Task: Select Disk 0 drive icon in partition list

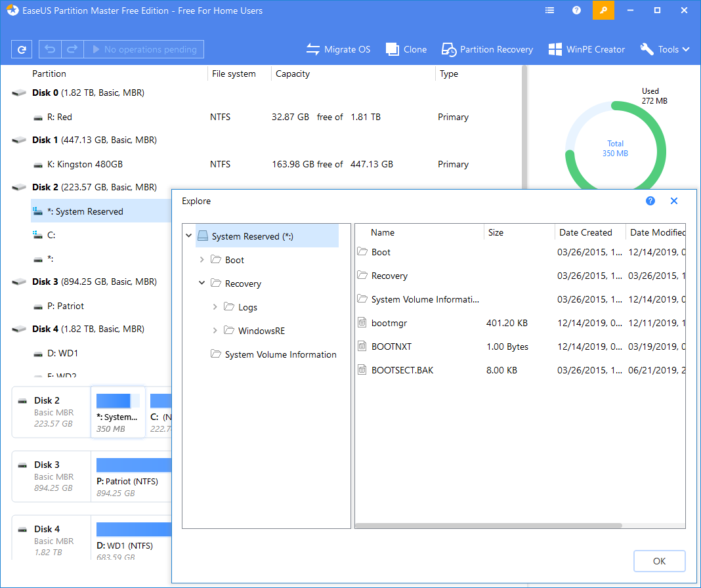Action: pyautogui.click(x=19, y=93)
